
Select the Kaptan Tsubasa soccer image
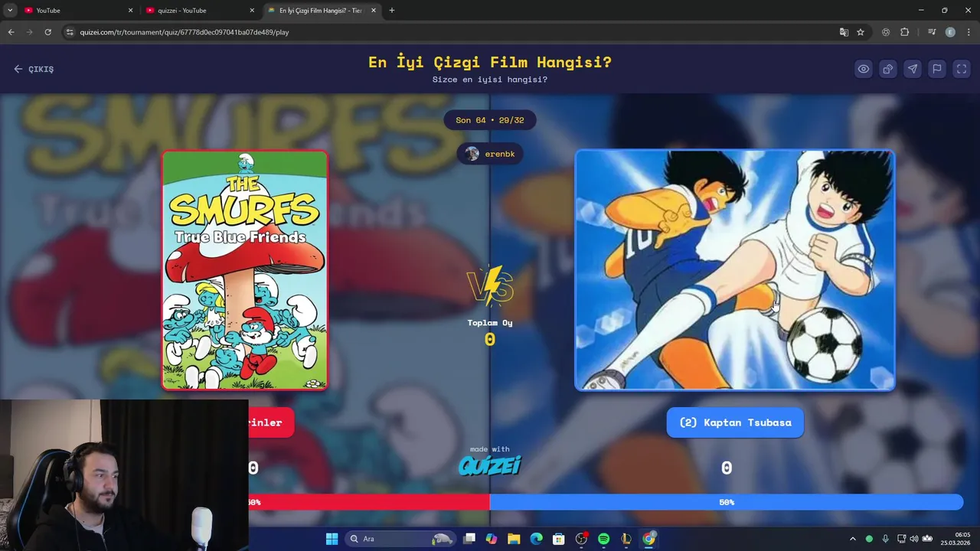[735, 270]
